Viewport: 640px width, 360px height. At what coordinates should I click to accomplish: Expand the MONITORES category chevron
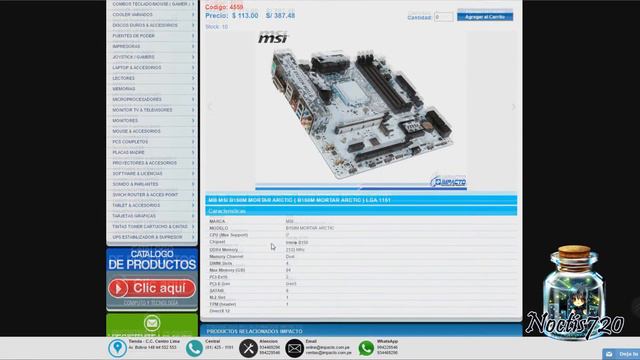point(193,121)
